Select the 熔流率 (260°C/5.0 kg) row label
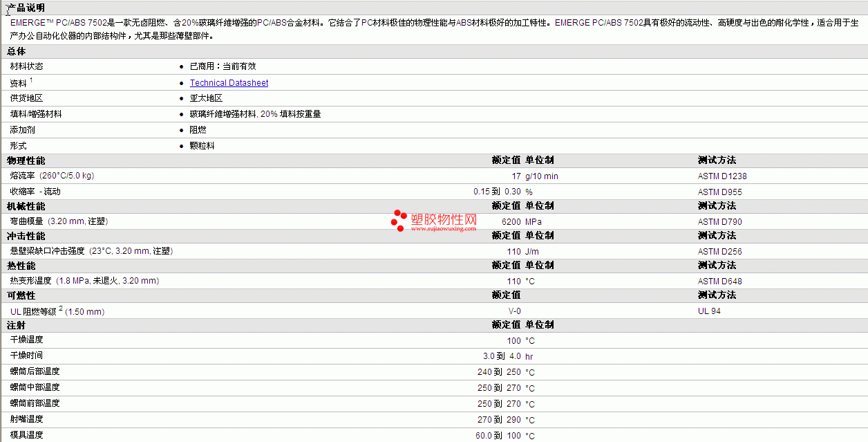The width and height of the screenshot is (868, 442). pos(52,176)
